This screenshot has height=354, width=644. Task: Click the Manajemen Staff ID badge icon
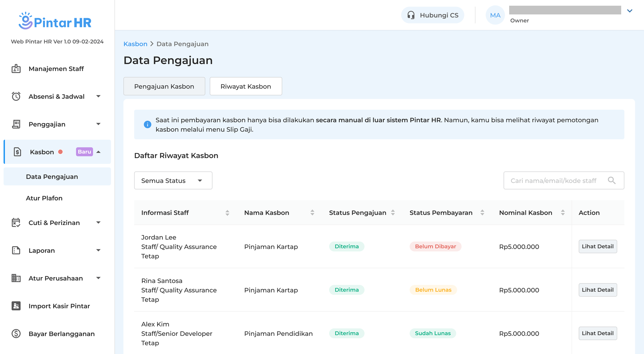(16, 69)
